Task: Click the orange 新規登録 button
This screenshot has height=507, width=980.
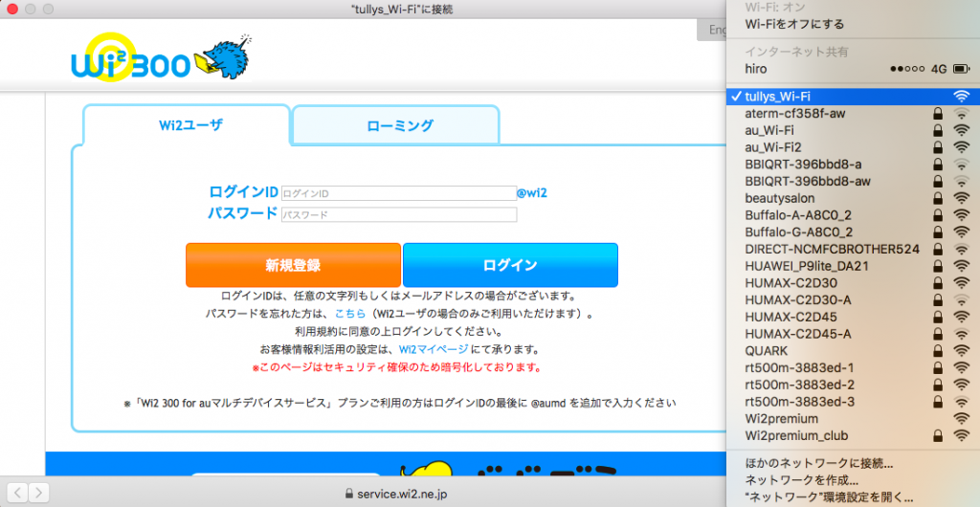Action: coord(293,265)
